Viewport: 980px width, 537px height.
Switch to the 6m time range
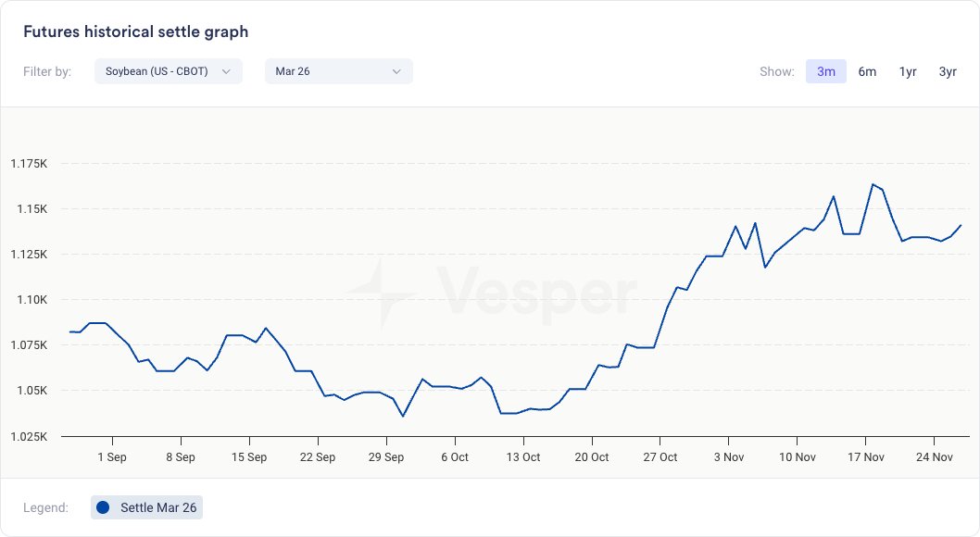tap(867, 71)
